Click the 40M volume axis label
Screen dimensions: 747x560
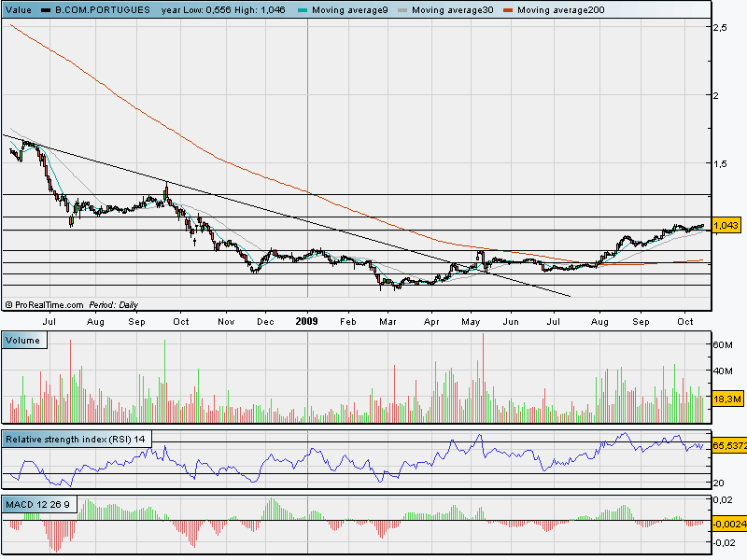[723, 371]
